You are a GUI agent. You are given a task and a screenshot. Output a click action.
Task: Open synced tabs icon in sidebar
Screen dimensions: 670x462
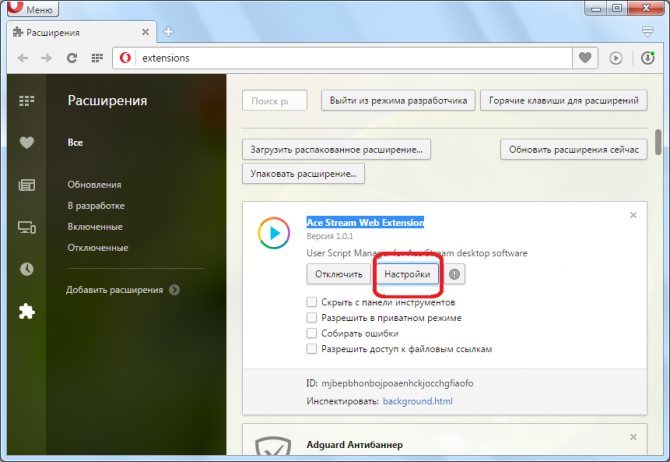(x=26, y=227)
